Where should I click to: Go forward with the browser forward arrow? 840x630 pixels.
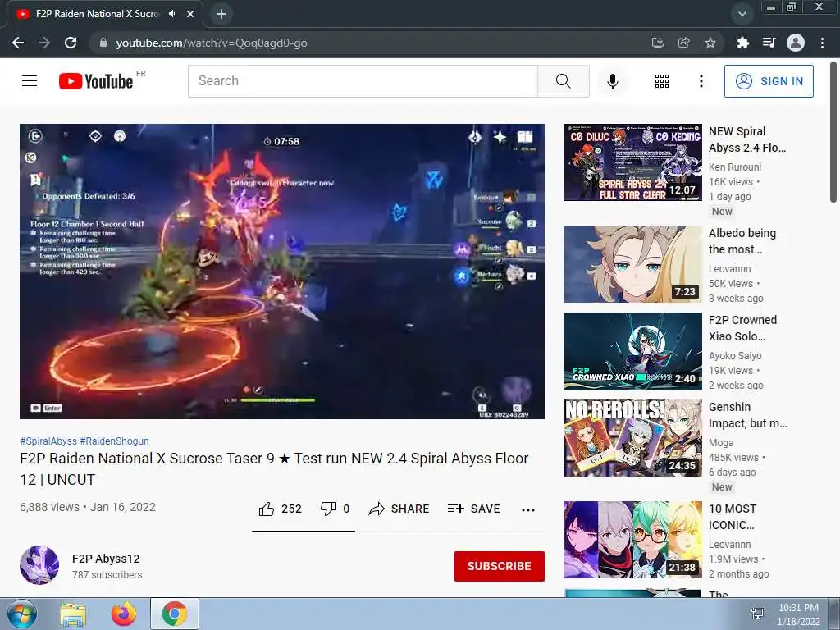pos(44,43)
